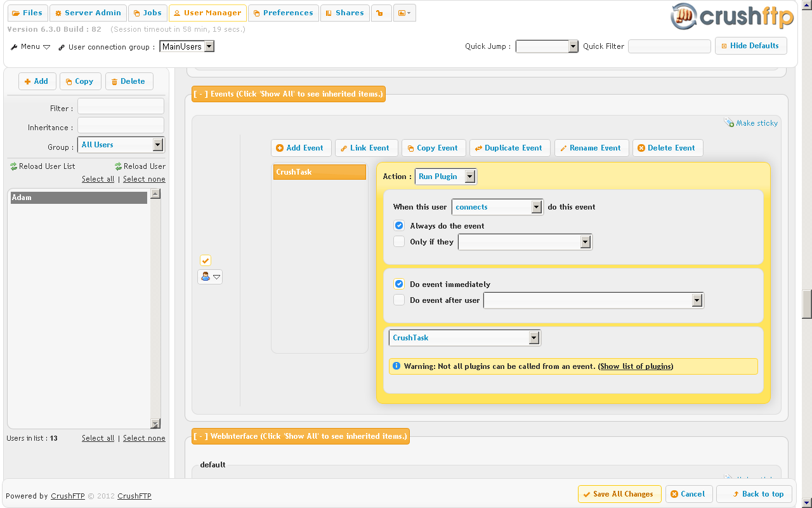This screenshot has width=812, height=508.
Task: Toggle the Do event immediately checkbox
Action: click(x=399, y=284)
